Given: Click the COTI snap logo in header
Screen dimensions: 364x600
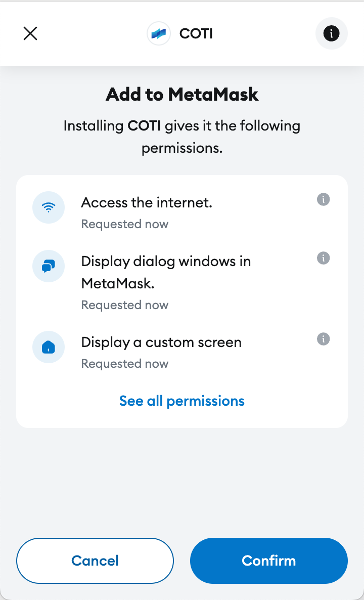Looking at the screenshot, I should pos(159,34).
